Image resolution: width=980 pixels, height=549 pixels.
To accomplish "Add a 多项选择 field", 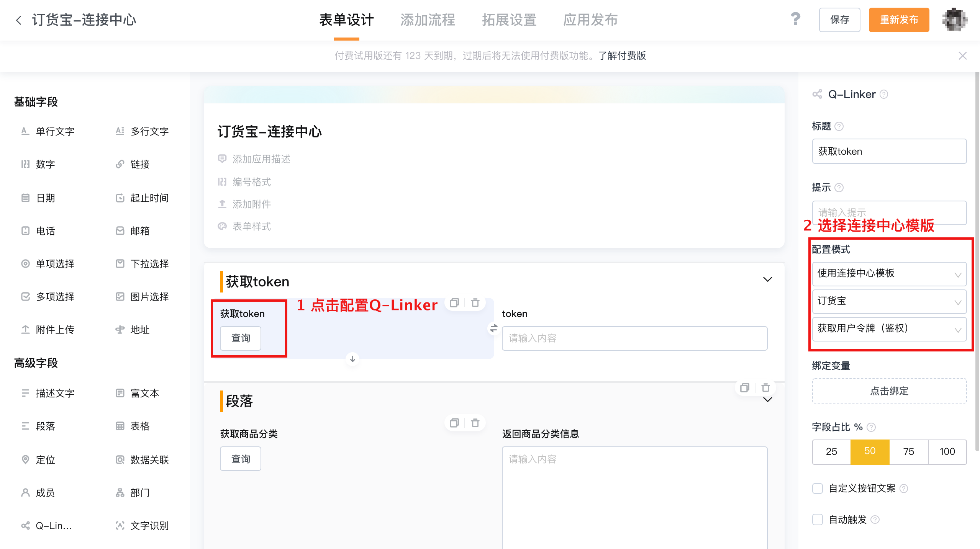I will [x=48, y=297].
